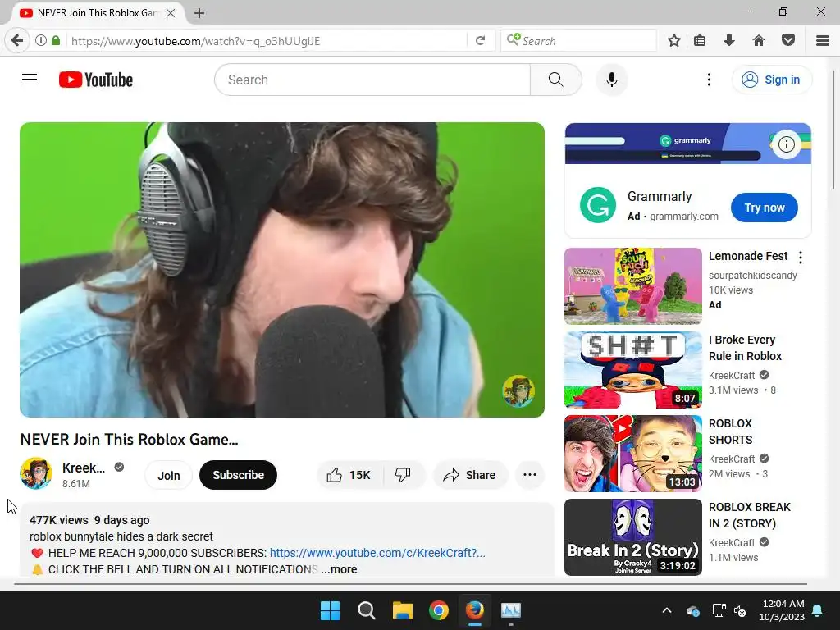840x630 pixels.
Task: Open Windows taskbar search
Action: pos(367,610)
